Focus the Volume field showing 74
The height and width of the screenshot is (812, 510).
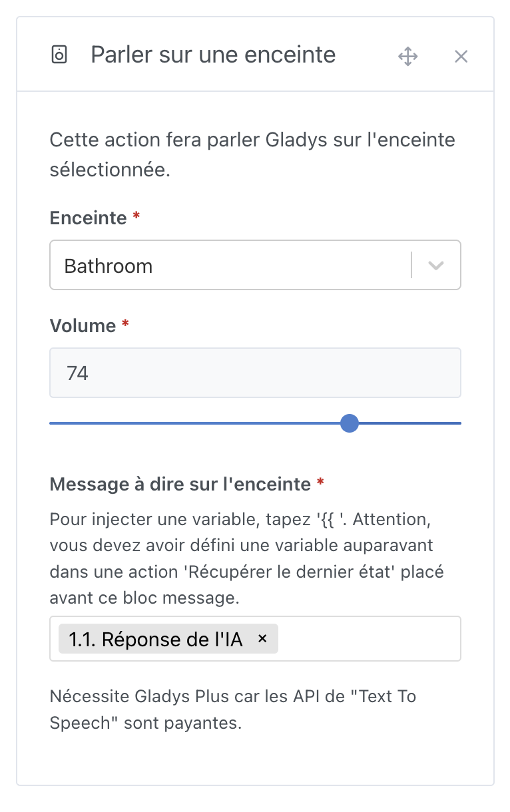[255, 373]
